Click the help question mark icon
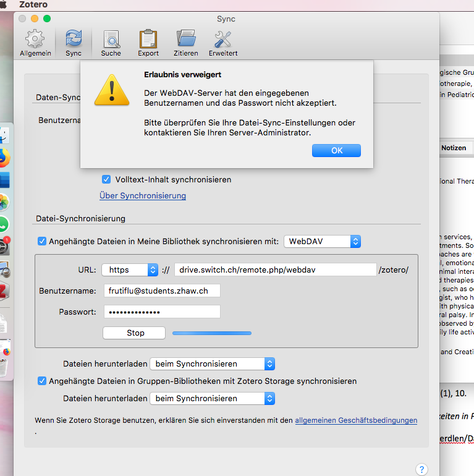 [421, 469]
